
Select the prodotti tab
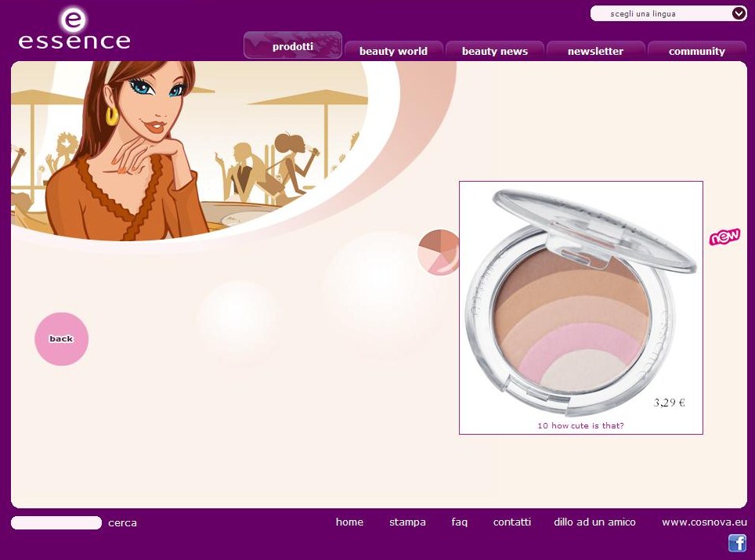(x=293, y=45)
